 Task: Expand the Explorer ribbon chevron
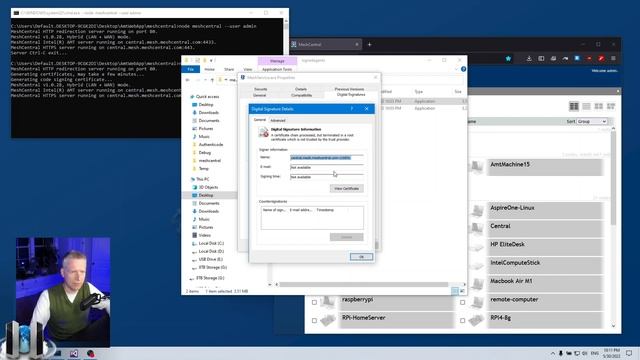(x=456, y=69)
